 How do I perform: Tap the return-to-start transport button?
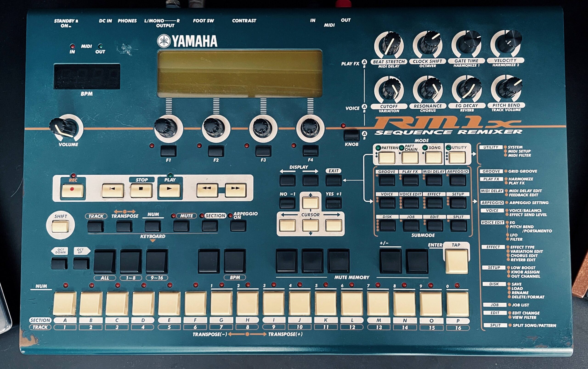[113, 191]
